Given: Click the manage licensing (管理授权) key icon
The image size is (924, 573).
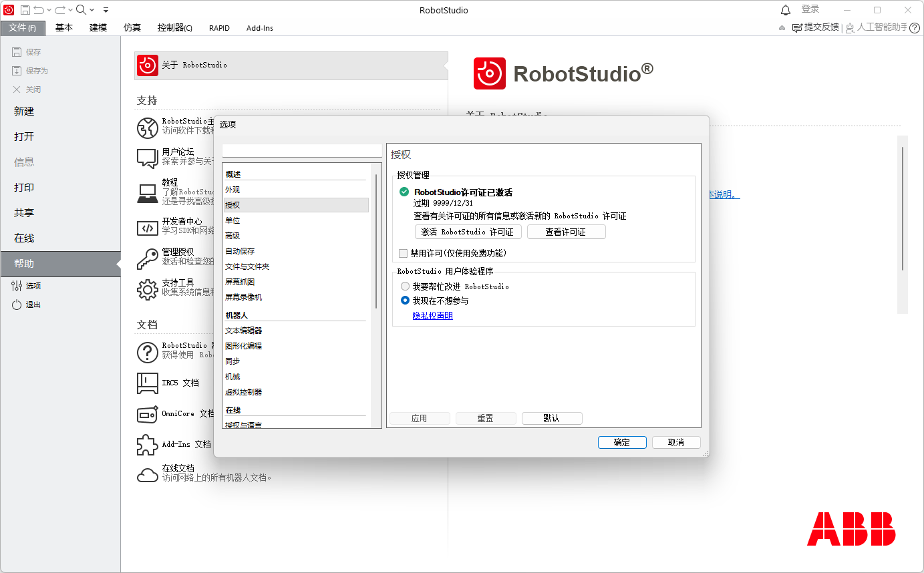Looking at the screenshot, I should tap(148, 258).
